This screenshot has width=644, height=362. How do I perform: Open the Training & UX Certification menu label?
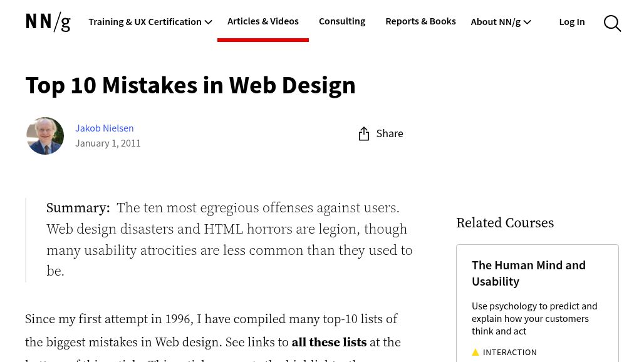coord(145,22)
